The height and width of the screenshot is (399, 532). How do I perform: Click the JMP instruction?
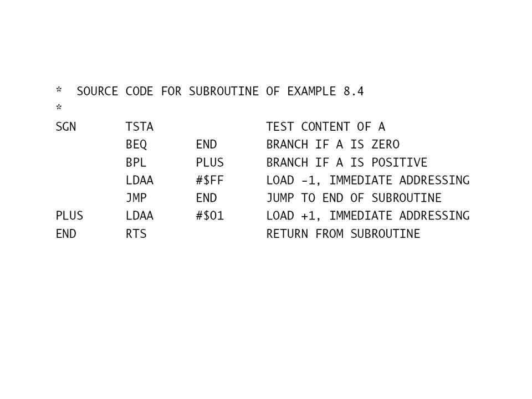(x=136, y=198)
